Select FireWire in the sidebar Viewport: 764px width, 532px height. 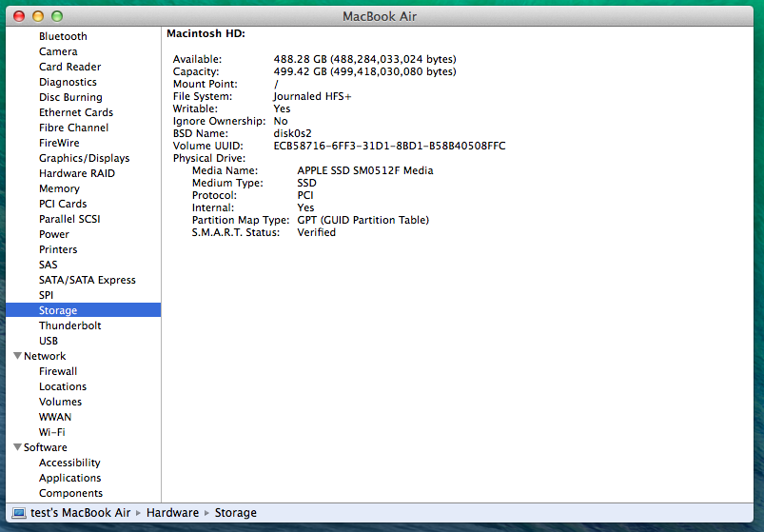coord(59,143)
